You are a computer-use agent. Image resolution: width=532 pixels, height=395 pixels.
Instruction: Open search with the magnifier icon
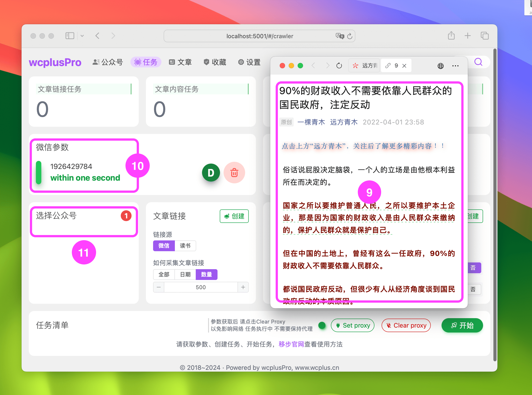[478, 62]
